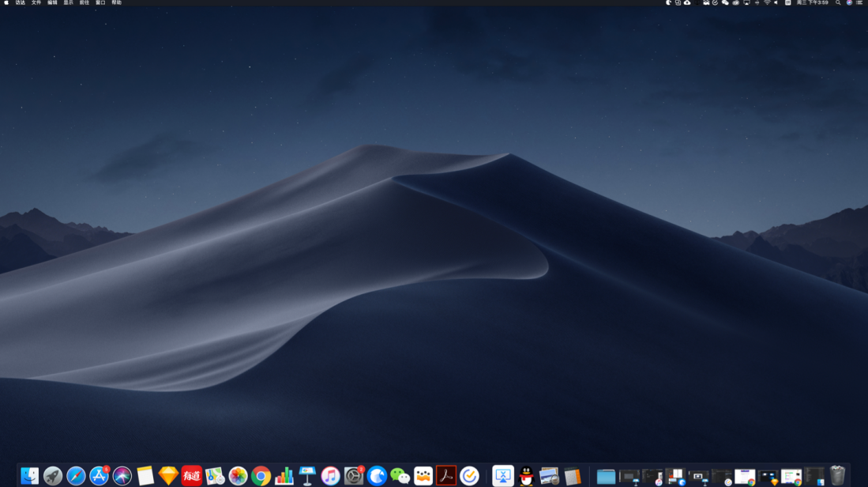Image resolution: width=868 pixels, height=487 pixels.
Task: Open the Apple menu
Action: coord(6,3)
